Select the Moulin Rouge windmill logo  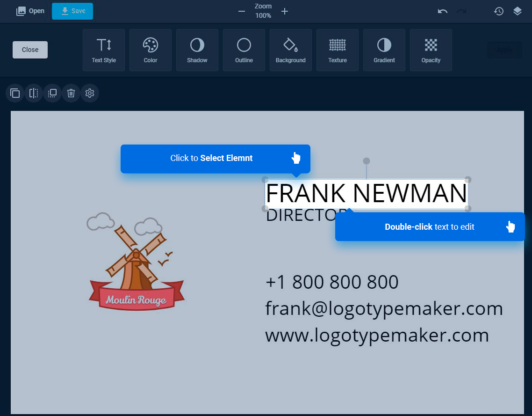(x=136, y=261)
